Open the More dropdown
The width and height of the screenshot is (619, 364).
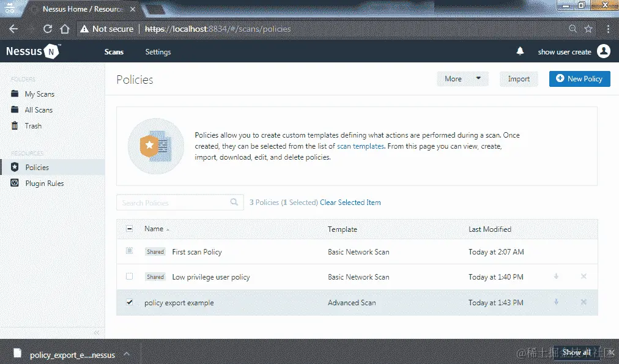click(x=462, y=78)
